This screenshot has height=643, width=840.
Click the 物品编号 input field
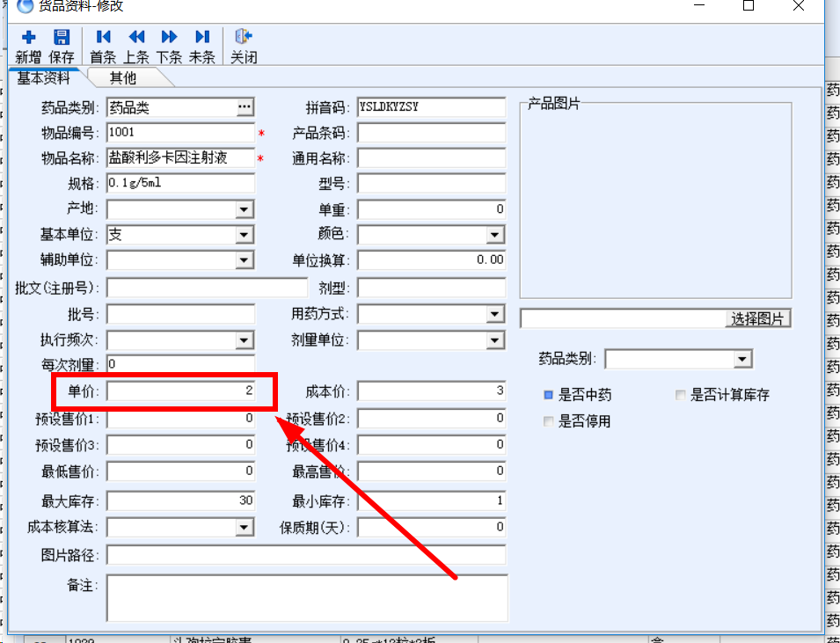180,133
